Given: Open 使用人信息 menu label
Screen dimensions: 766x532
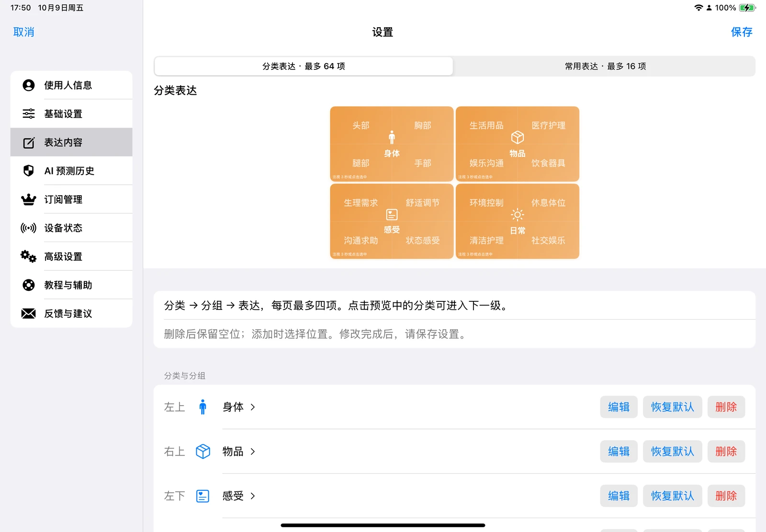Looking at the screenshot, I should 68,85.
